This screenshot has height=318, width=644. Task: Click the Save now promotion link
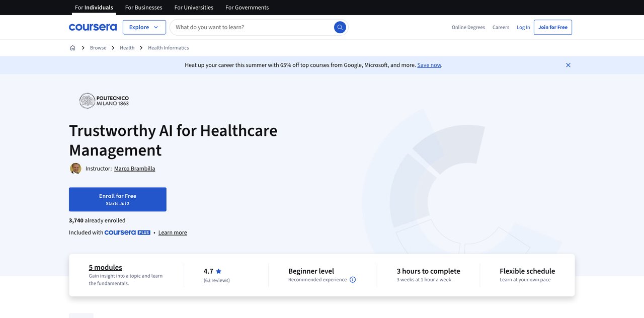pyautogui.click(x=429, y=65)
